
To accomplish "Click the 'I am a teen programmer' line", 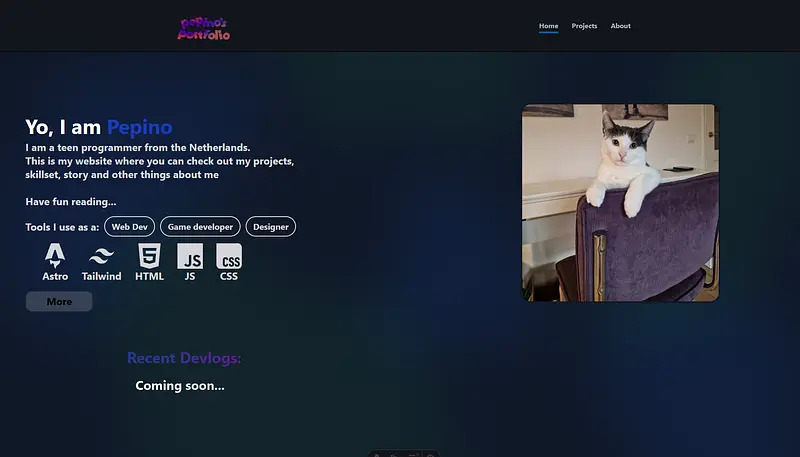I will [138, 148].
